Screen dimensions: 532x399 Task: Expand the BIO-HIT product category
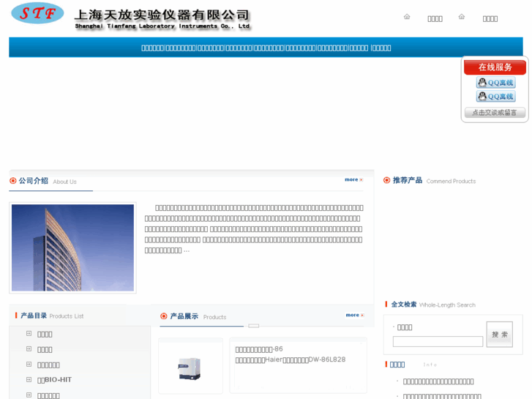tap(29, 379)
